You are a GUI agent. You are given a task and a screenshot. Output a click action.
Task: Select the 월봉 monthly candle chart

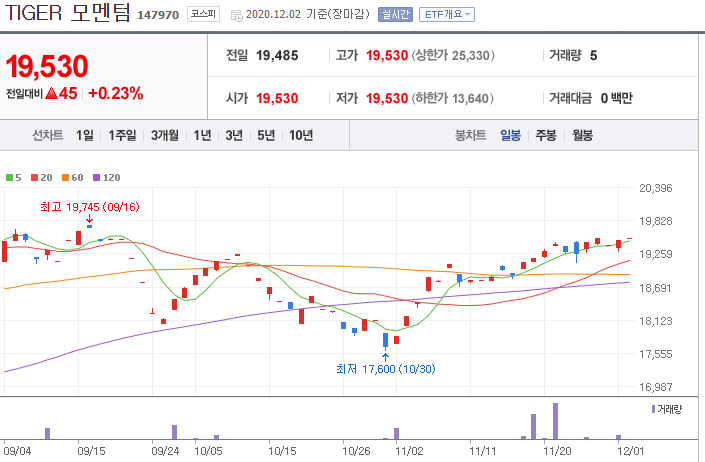(582, 135)
